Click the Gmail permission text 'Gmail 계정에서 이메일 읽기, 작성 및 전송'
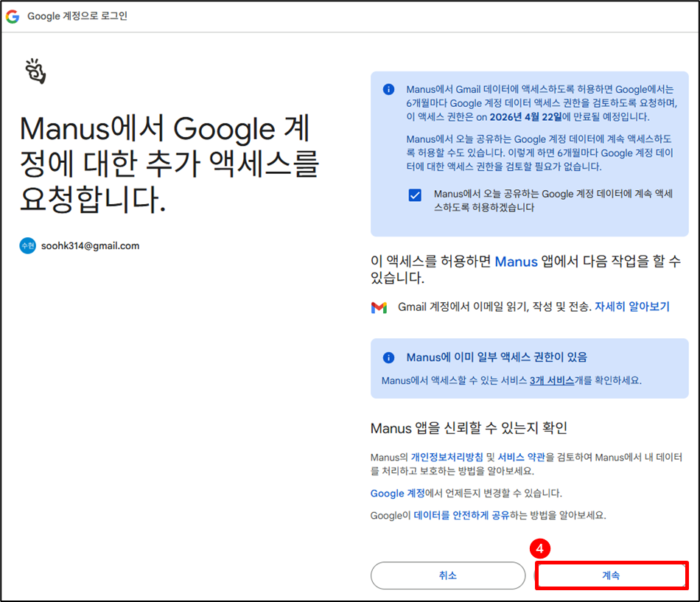This screenshot has width=700, height=602. click(x=494, y=307)
